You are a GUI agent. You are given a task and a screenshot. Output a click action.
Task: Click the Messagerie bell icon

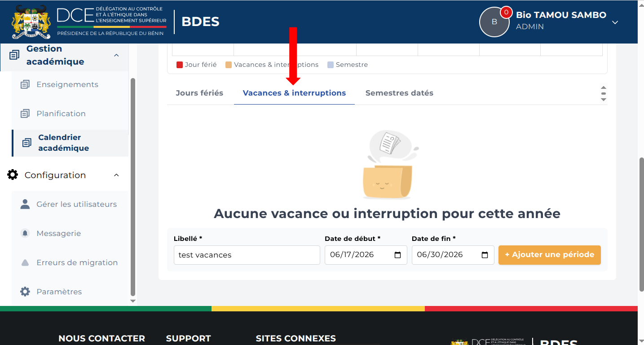(25, 233)
